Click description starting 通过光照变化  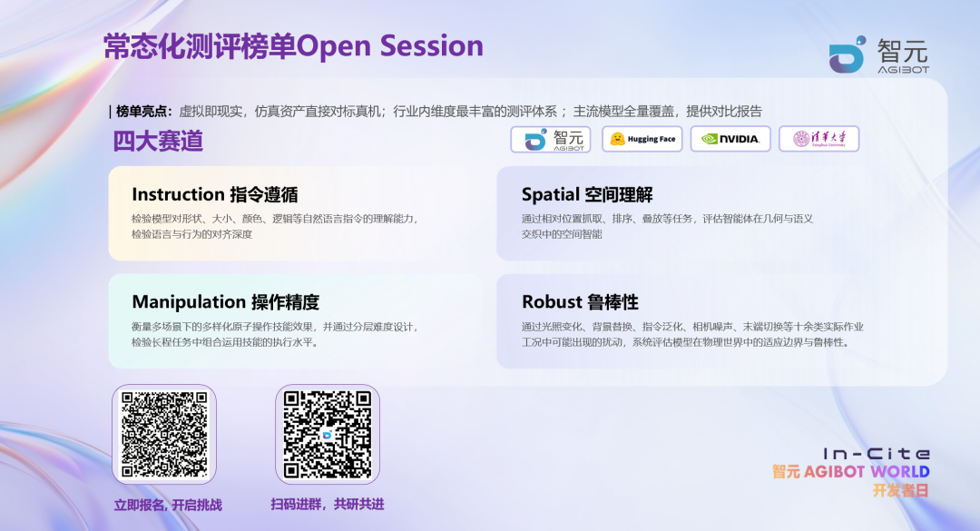[x=692, y=334]
